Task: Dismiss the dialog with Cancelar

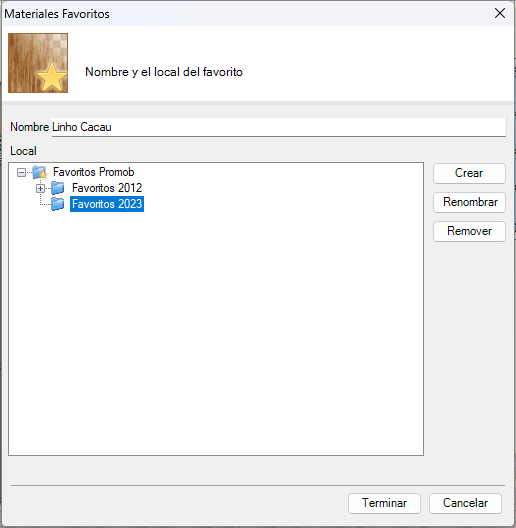Action: [465, 503]
